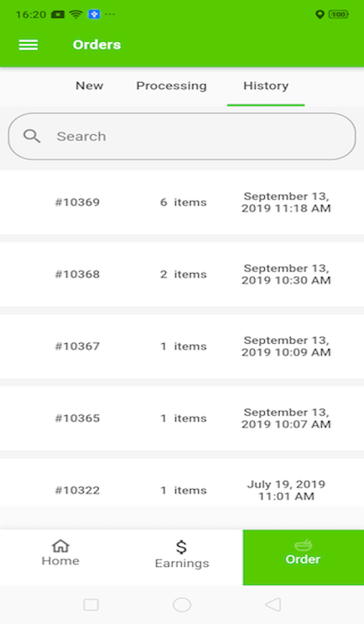Open order #10369 with 6 items
This screenshot has width=364, height=624.
pos(182,202)
